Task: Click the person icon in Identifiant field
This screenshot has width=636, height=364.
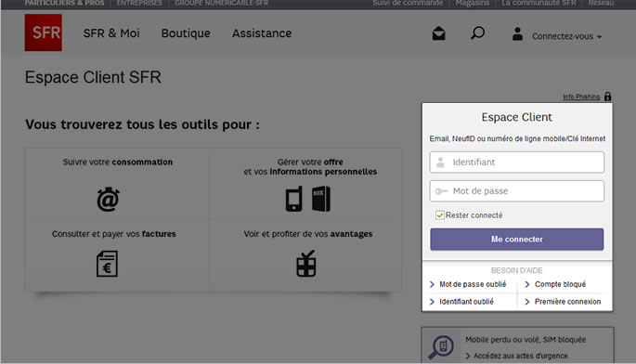Action: pos(440,162)
